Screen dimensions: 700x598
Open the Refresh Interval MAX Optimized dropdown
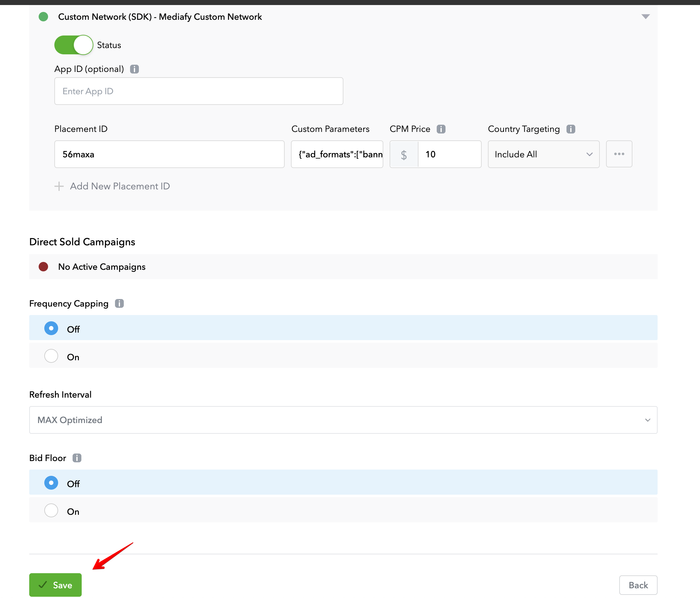click(x=343, y=420)
